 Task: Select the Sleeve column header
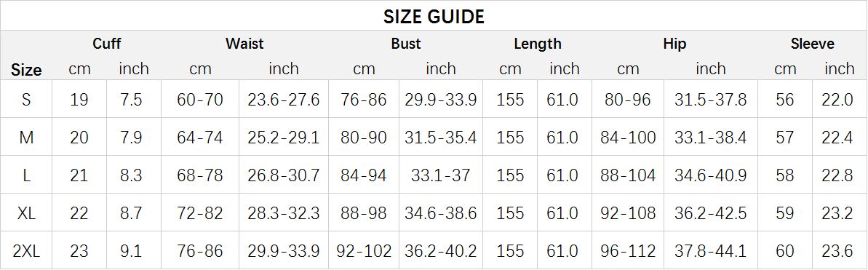[x=812, y=44]
